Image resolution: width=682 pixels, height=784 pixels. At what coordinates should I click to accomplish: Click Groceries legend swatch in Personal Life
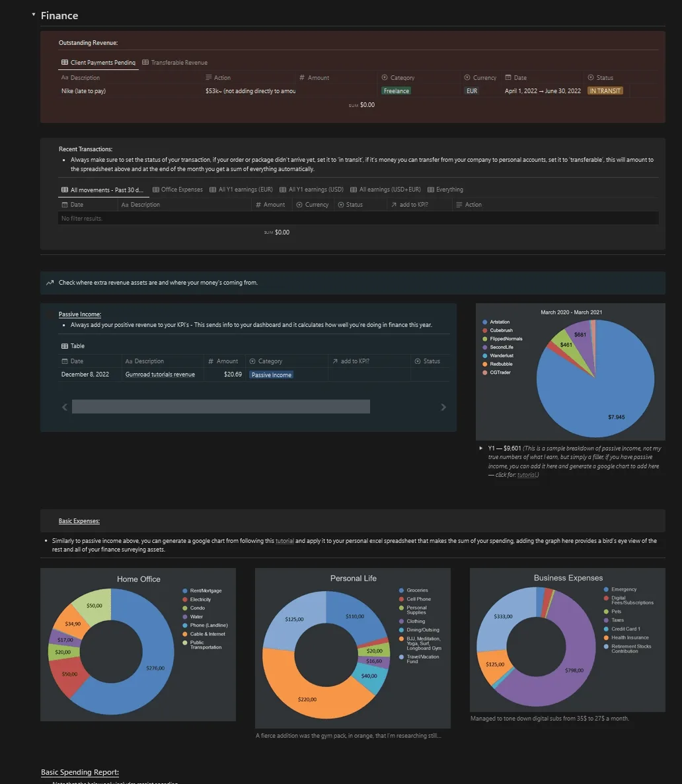tap(401, 590)
